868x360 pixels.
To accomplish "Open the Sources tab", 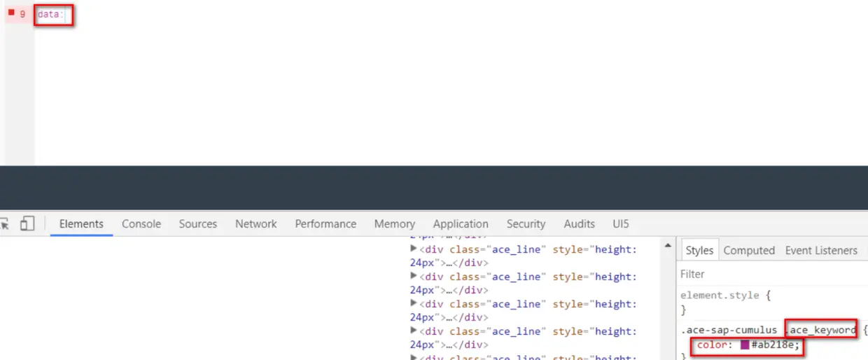I will coord(198,224).
